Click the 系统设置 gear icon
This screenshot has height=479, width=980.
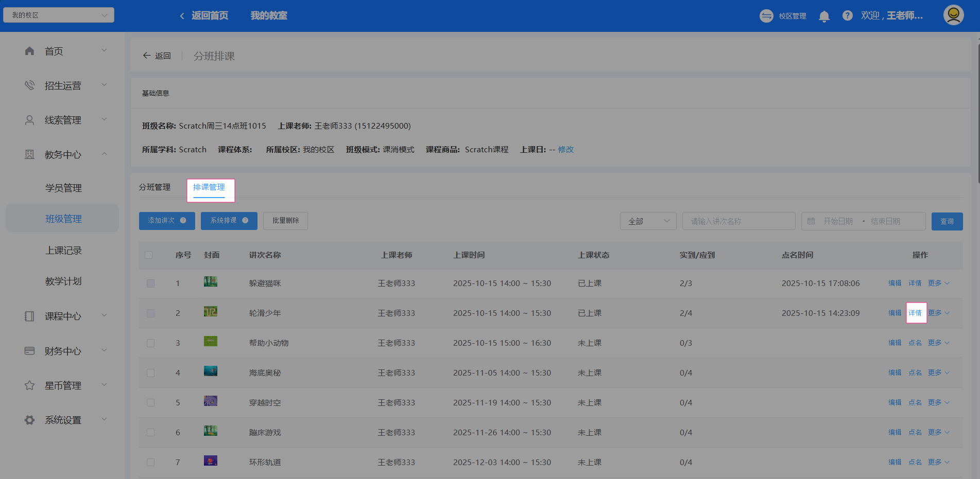click(29, 420)
